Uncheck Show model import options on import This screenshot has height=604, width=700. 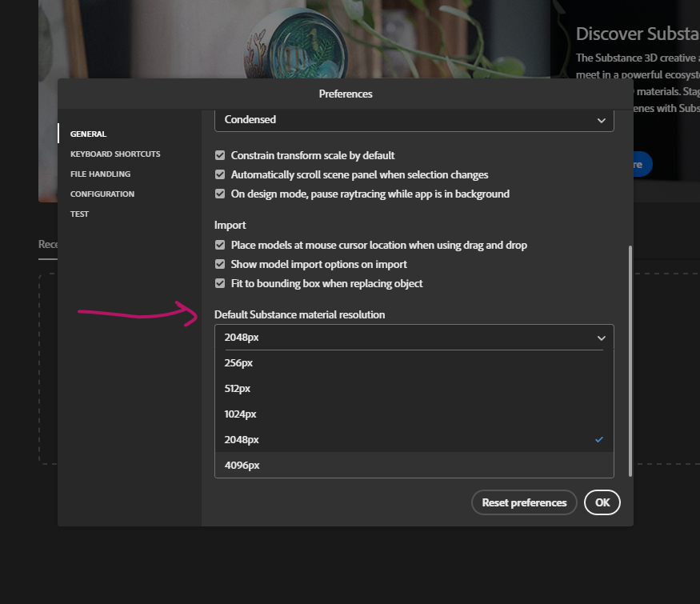pos(220,264)
